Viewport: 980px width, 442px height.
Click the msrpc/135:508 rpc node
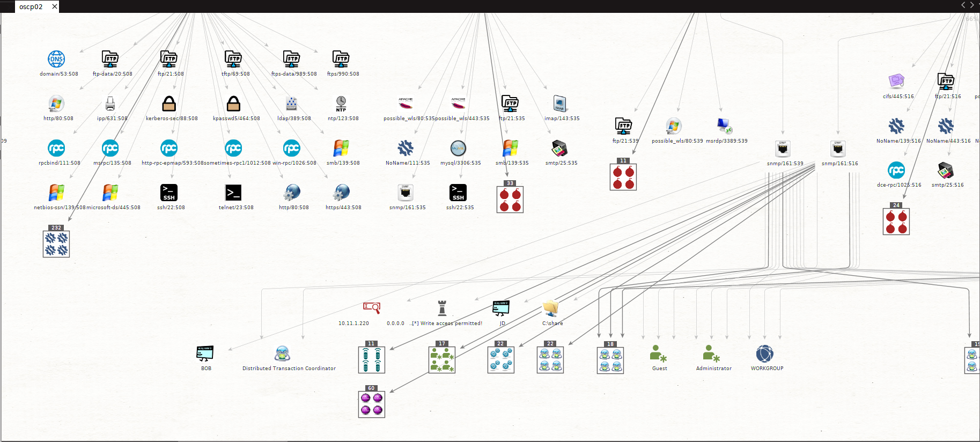click(x=110, y=148)
